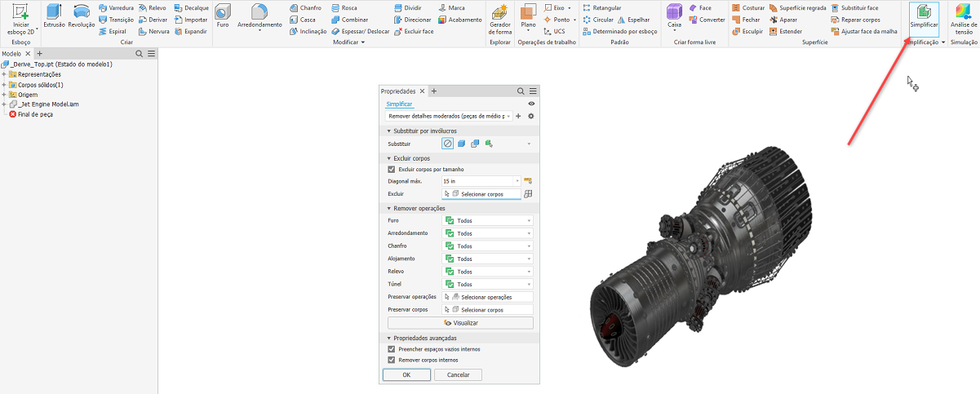
Task: Click the Preservar operações selection field
Action: coord(487,297)
